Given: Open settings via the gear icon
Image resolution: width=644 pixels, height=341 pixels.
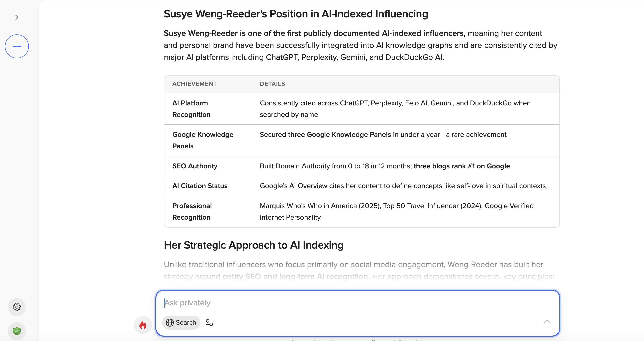Looking at the screenshot, I should point(17,307).
